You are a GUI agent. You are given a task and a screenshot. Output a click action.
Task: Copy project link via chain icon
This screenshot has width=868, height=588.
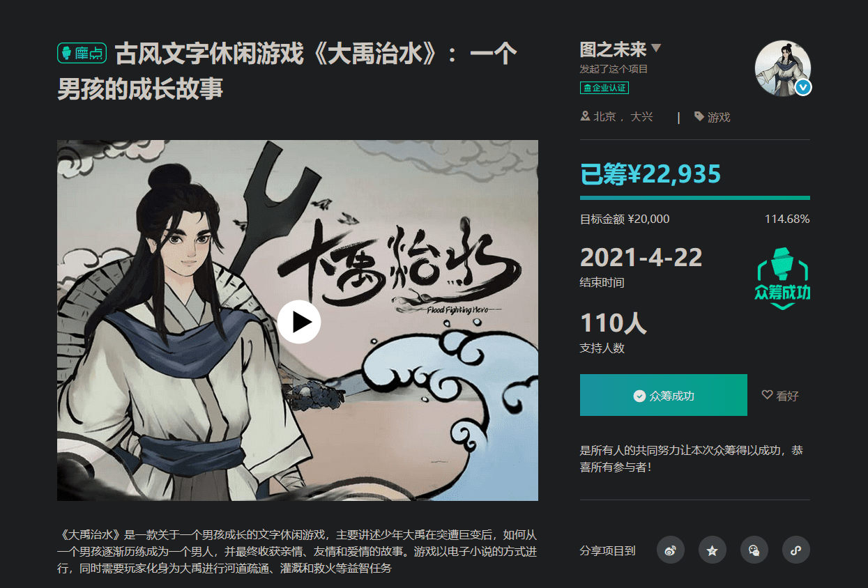pyautogui.click(x=796, y=550)
